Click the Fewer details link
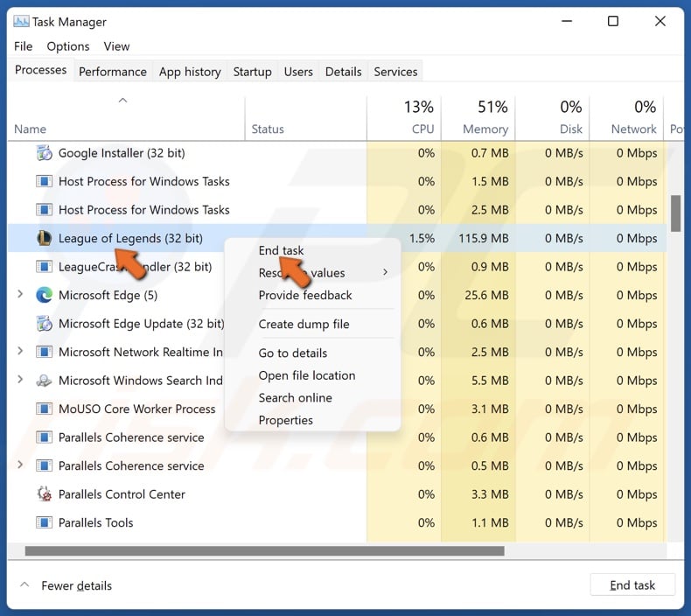The width and height of the screenshot is (691, 616). point(77,585)
